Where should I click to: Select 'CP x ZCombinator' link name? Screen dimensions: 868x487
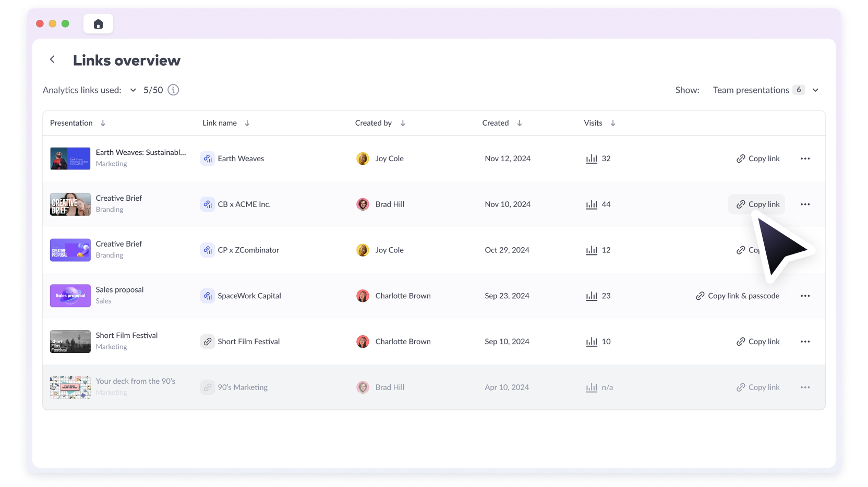click(x=248, y=250)
